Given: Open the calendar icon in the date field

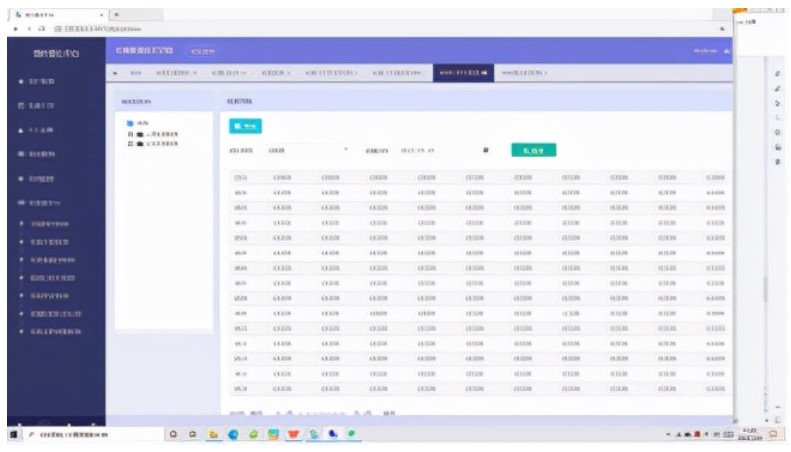Looking at the screenshot, I should coord(486,150).
